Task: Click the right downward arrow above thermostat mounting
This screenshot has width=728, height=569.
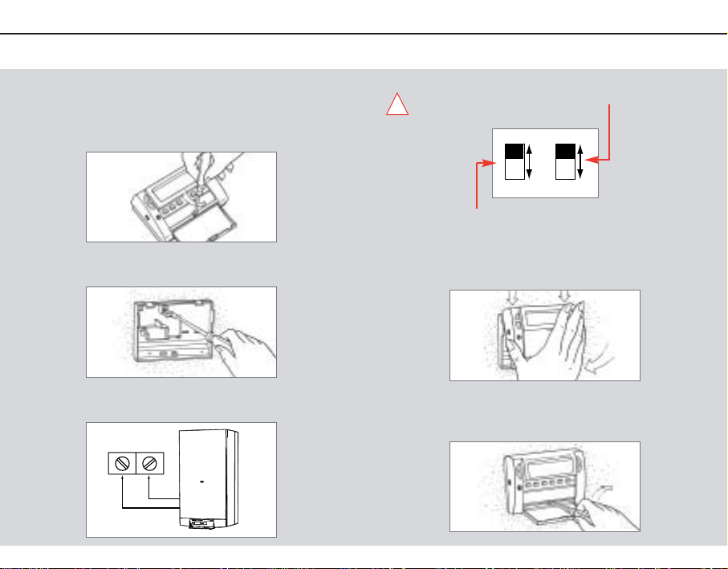Action: 564,296
